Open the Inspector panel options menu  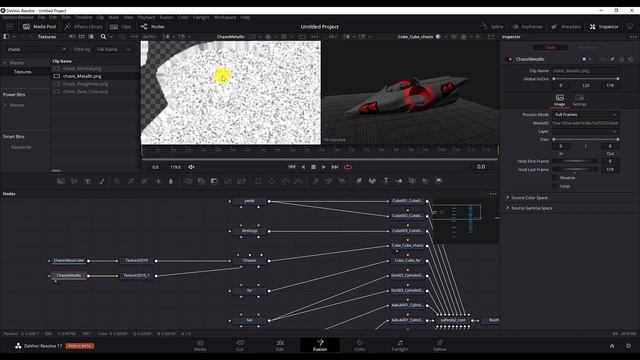[x=633, y=37]
